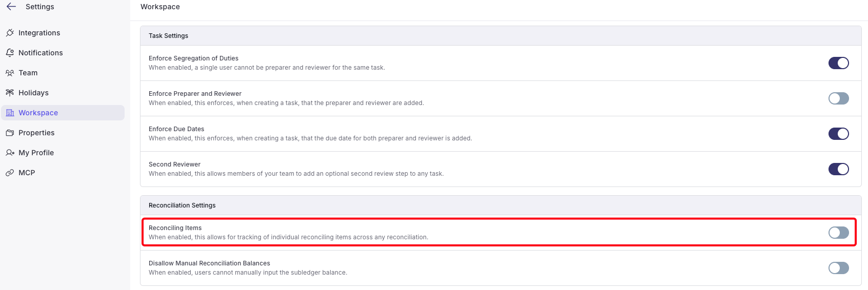Open the My Profile section
The width and height of the screenshot is (868, 290).
(63, 153)
